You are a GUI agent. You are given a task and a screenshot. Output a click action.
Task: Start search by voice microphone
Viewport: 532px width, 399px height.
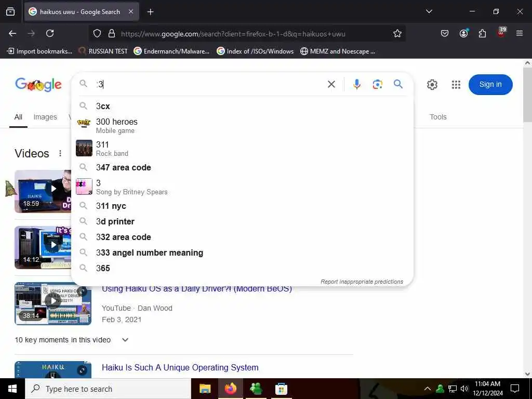(356, 84)
